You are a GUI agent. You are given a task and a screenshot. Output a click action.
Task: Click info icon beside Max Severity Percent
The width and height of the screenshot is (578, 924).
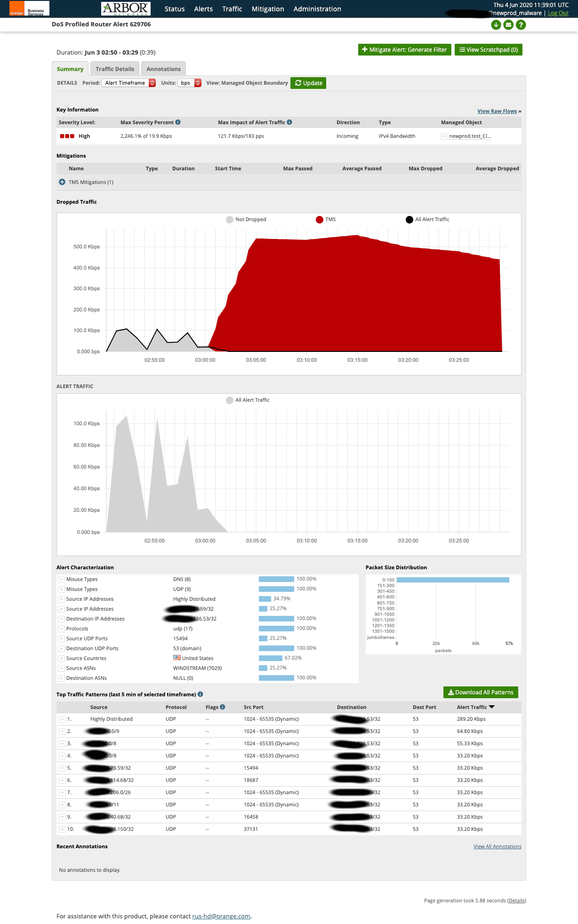[x=178, y=122]
